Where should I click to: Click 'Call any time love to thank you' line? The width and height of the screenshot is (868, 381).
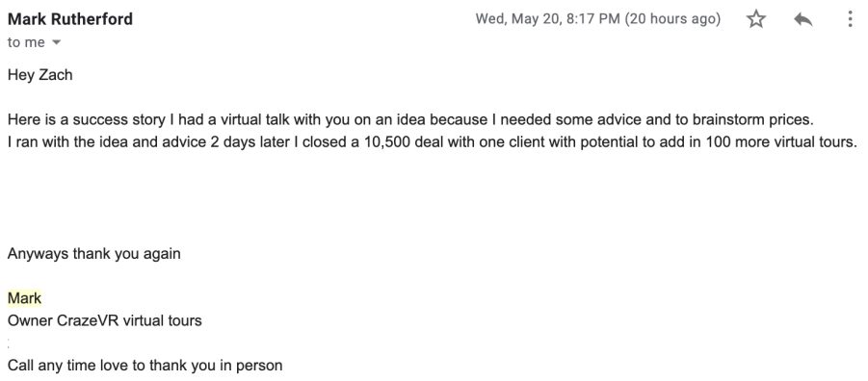(145, 365)
